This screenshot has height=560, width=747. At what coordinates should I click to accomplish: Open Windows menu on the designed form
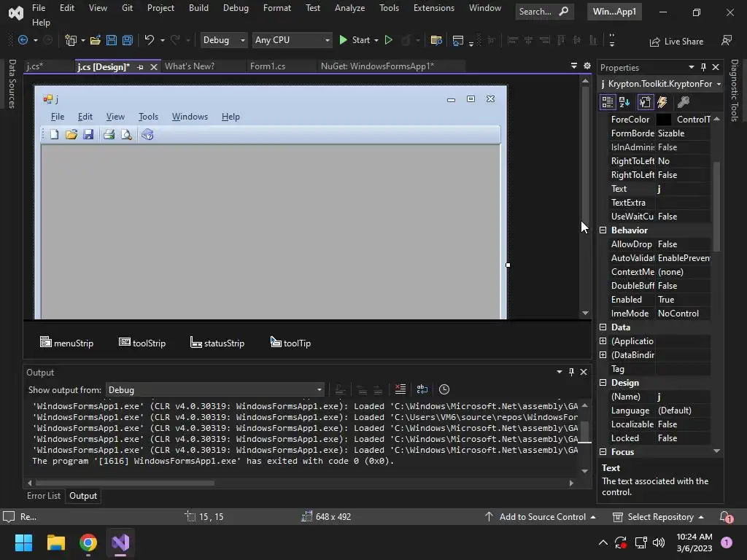click(x=190, y=117)
